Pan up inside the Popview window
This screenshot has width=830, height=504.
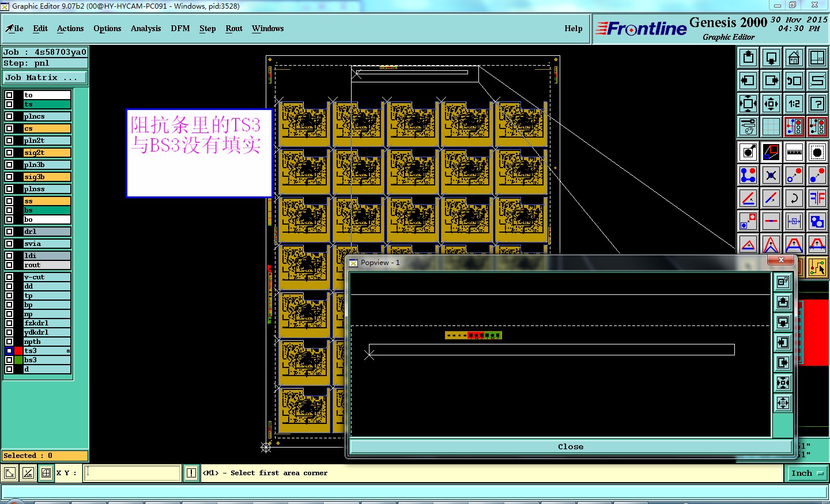tap(783, 302)
